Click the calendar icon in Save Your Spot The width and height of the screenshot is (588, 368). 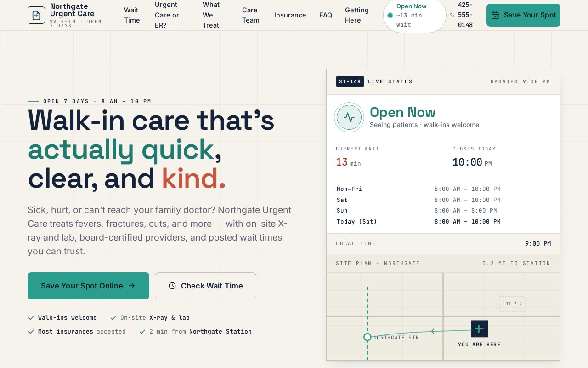coord(495,15)
